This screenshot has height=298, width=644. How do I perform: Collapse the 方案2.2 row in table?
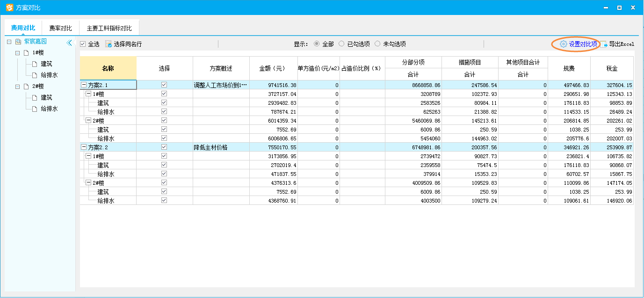click(x=84, y=147)
